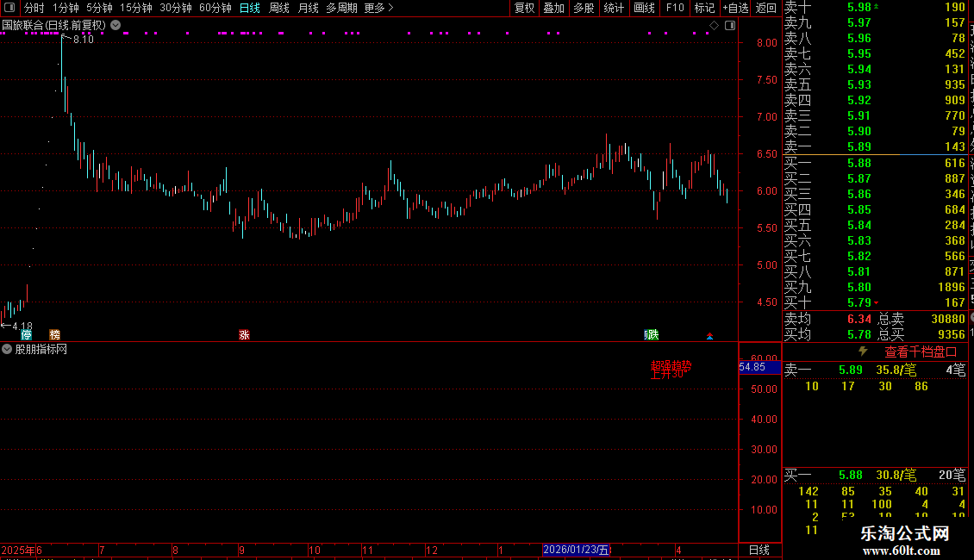
Task: Click the lightning bolt icon beside 查看千档盘口
Action: (863, 352)
